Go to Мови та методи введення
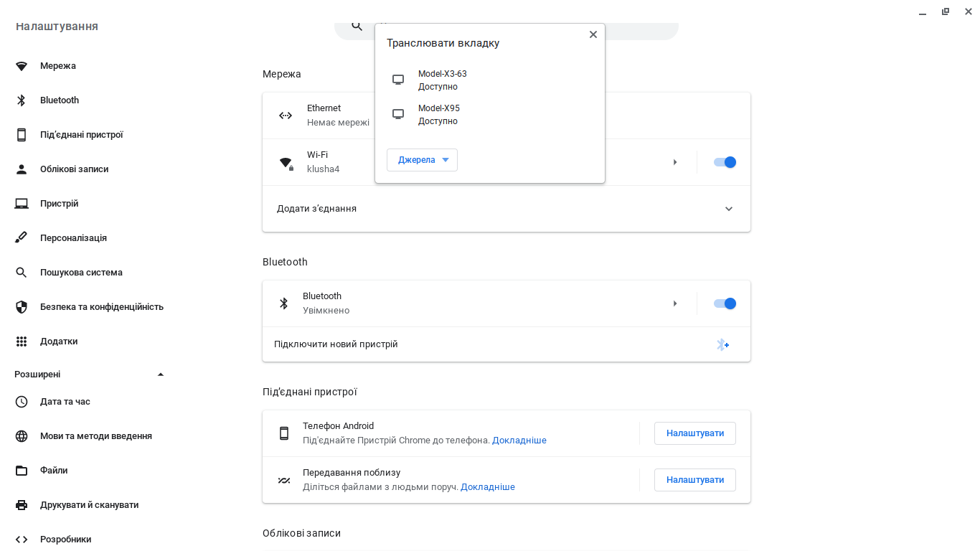The width and height of the screenshot is (980, 551). pyautogui.click(x=96, y=436)
